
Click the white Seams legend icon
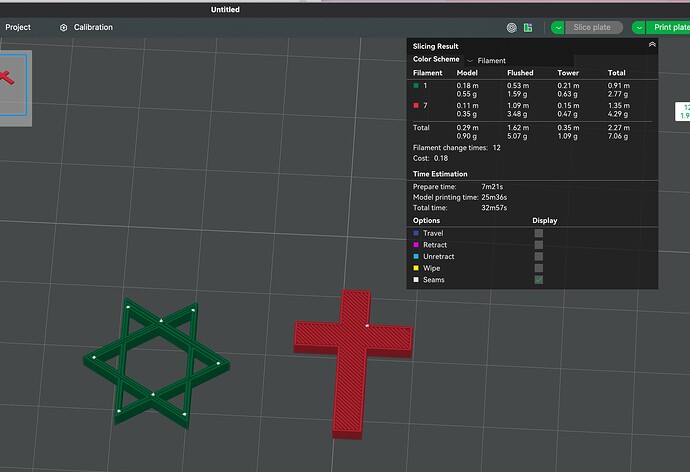click(416, 280)
